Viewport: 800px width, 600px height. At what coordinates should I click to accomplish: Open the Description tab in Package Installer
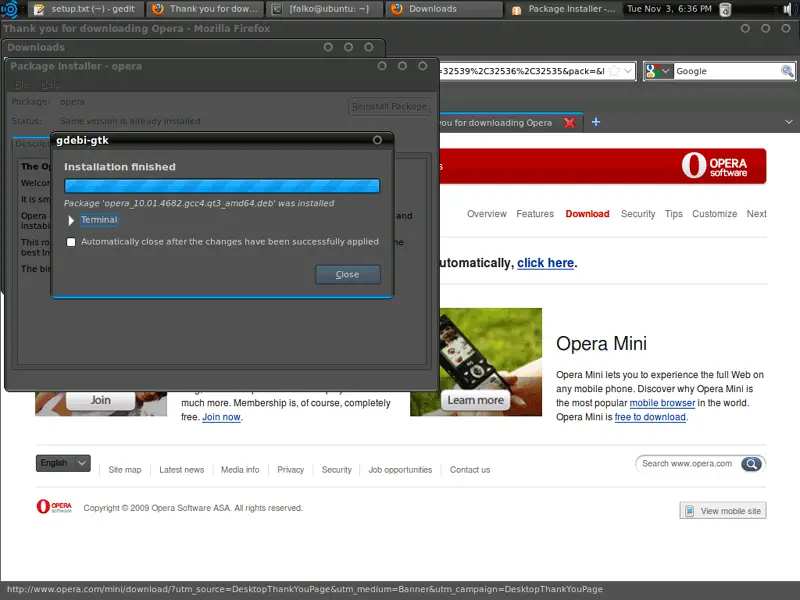click(x=32, y=144)
